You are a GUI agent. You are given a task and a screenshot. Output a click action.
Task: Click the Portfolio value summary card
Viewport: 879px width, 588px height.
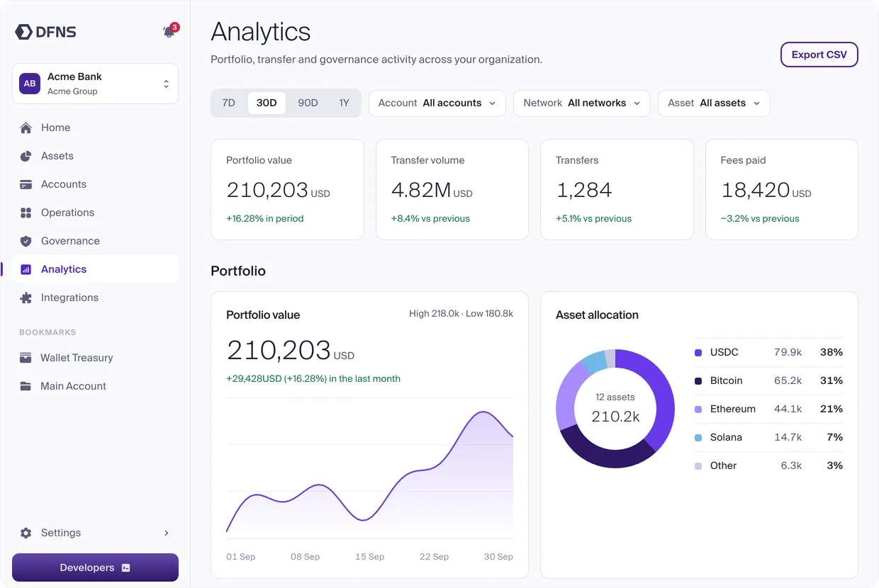287,189
